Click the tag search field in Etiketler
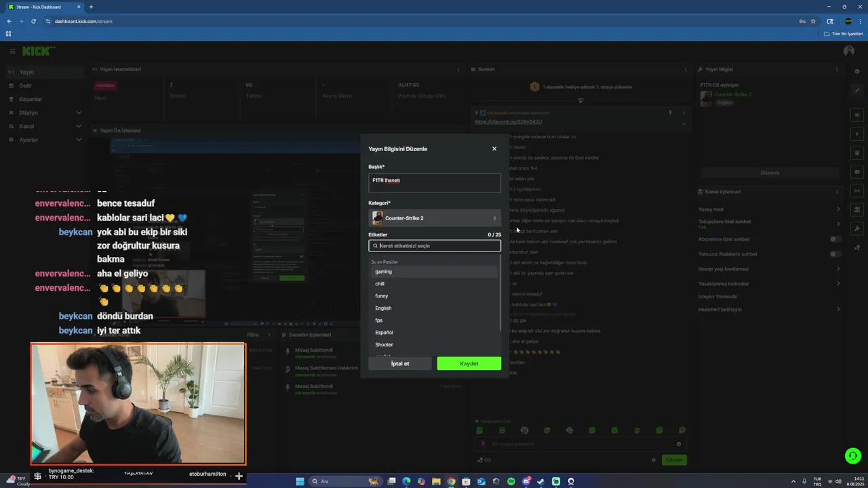 [x=435, y=246]
